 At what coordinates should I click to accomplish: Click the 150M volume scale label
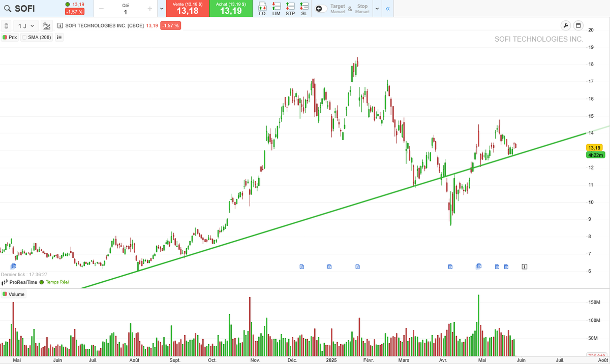pyautogui.click(x=594, y=302)
